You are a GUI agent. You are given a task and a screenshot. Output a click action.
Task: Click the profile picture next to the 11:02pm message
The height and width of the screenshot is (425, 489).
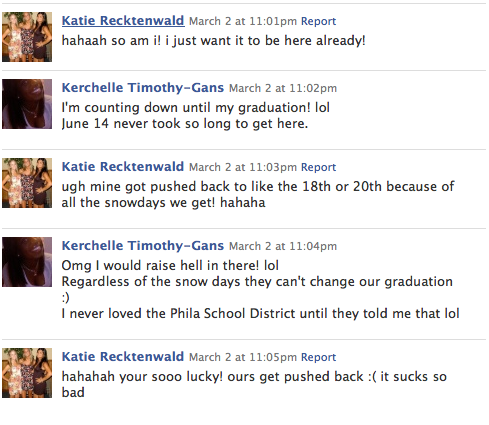tap(27, 104)
